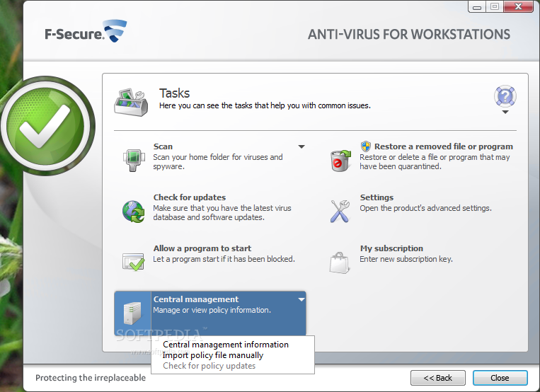Click the F-Secure logo
Viewport: 540px width, 392px height.
[x=86, y=32]
